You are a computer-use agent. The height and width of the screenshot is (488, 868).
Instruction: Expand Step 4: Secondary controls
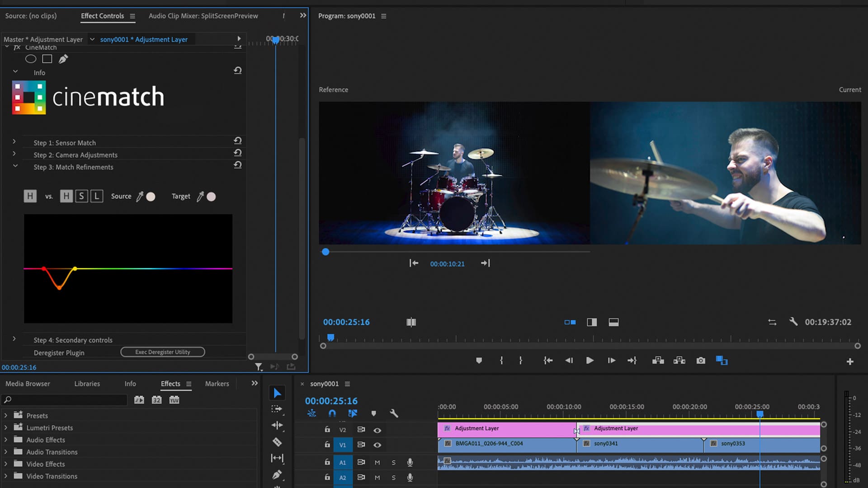pyautogui.click(x=14, y=339)
